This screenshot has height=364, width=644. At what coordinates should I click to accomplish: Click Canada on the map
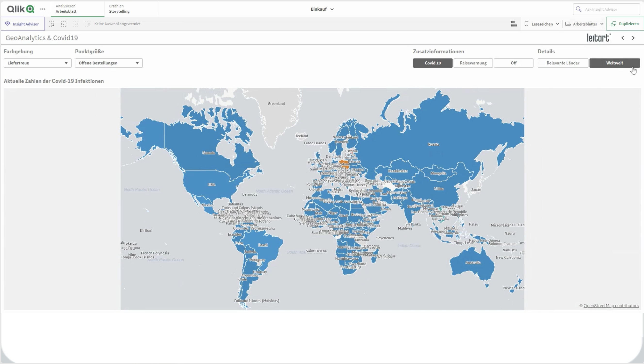208,153
